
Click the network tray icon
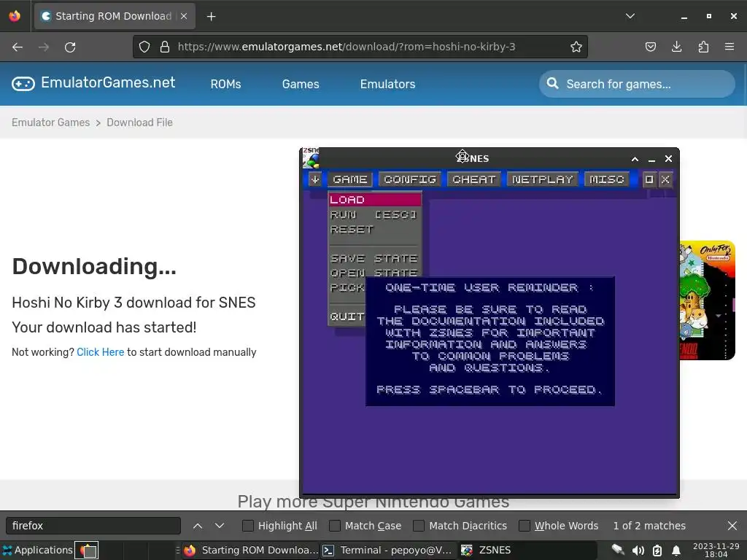[x=618, y=550]
